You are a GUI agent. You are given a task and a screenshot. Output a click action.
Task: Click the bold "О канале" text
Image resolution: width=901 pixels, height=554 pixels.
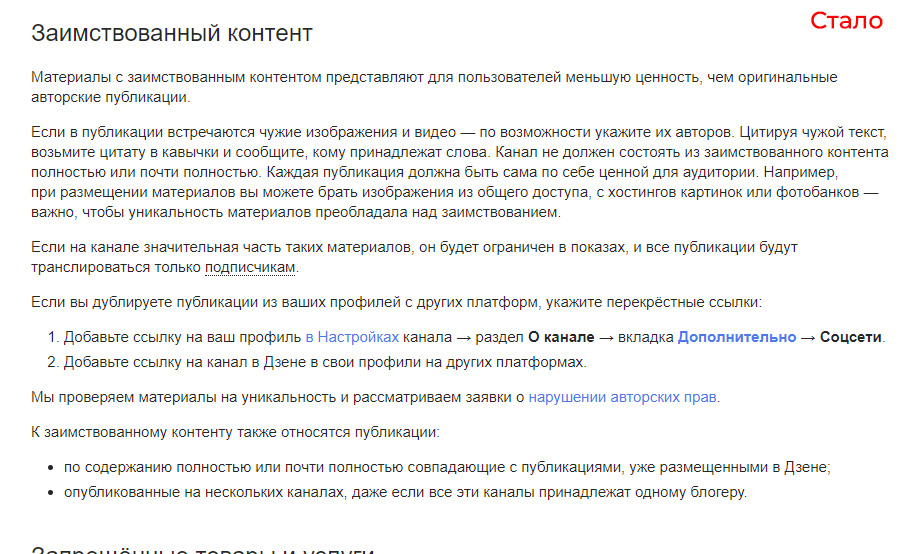(x=561, y=337)
